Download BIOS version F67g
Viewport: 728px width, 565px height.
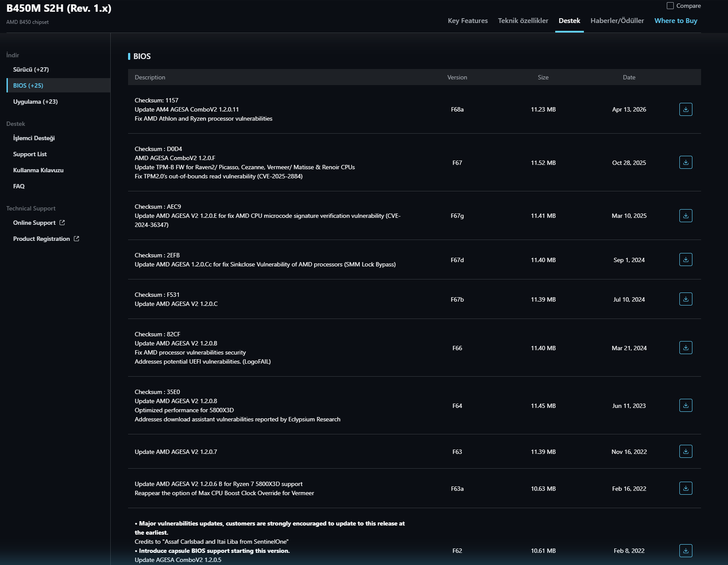tap(685, 216)
